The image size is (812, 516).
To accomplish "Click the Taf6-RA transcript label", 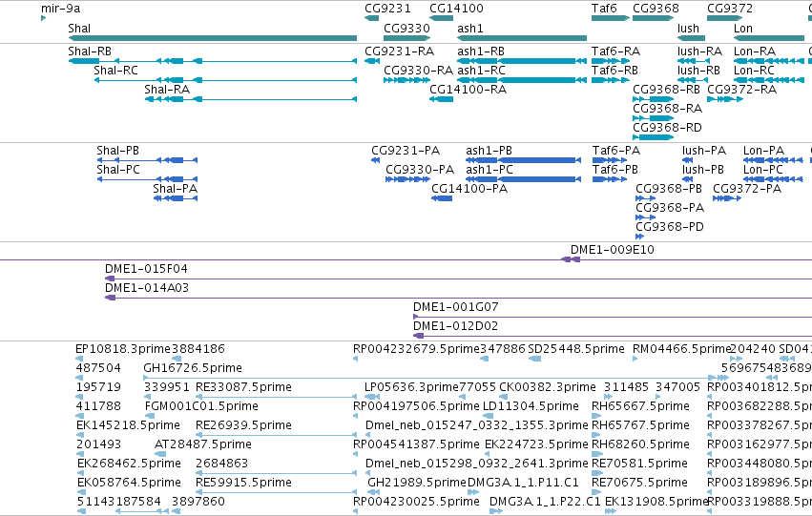I will pyautogui.click(x=615, y=52).
